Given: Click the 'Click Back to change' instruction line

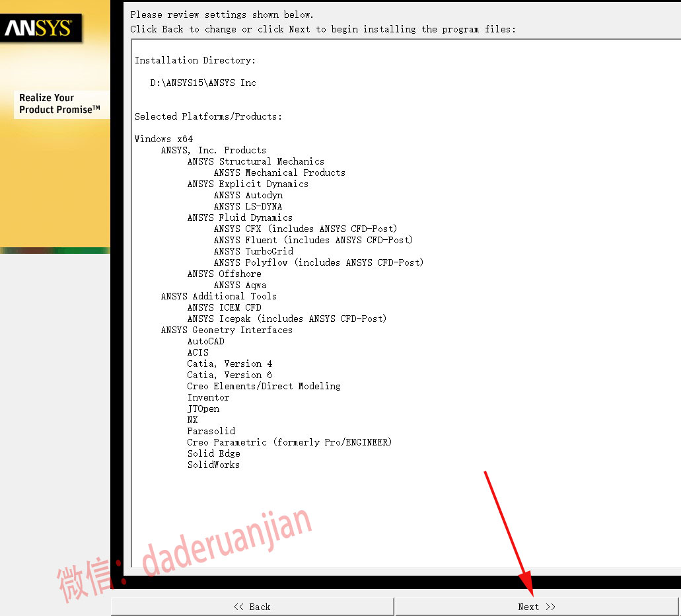Looking at the screenshot, I should pos(323,29).
